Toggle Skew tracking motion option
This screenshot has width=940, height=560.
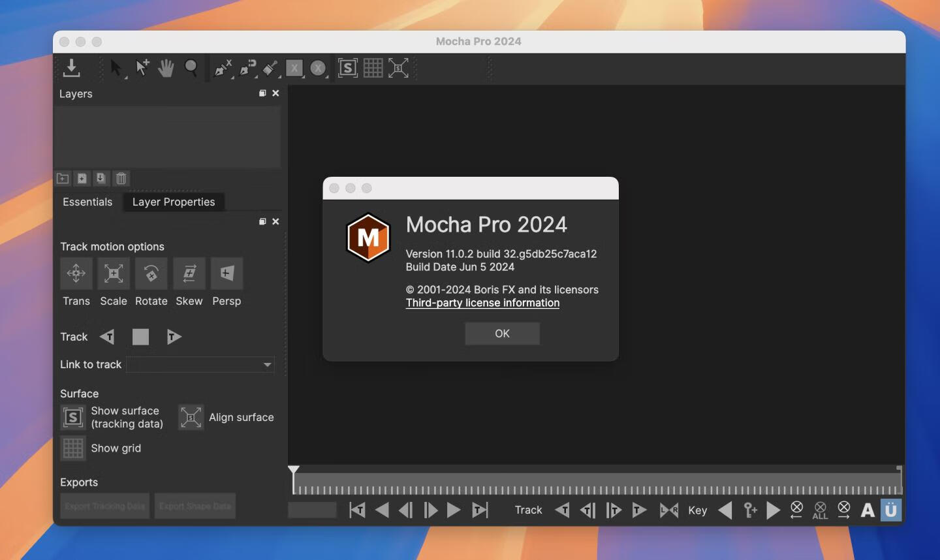coord(189,273)
